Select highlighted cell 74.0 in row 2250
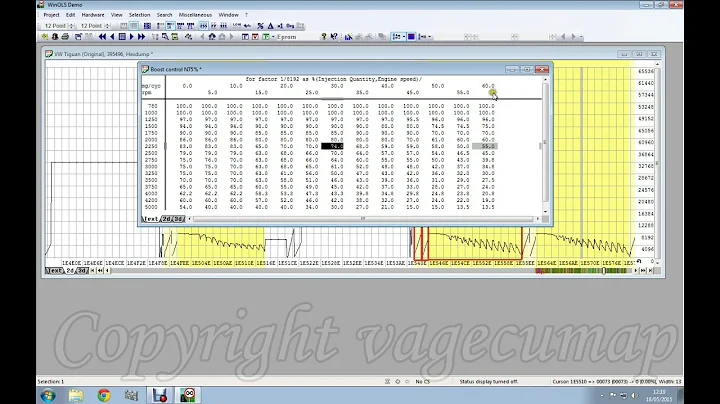The image size is (720, 404). tap(332, 146)
